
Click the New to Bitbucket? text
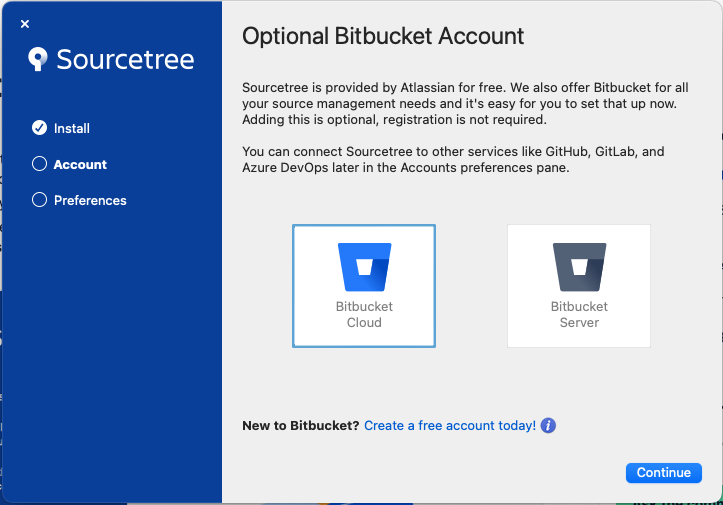tap(301, 425)
